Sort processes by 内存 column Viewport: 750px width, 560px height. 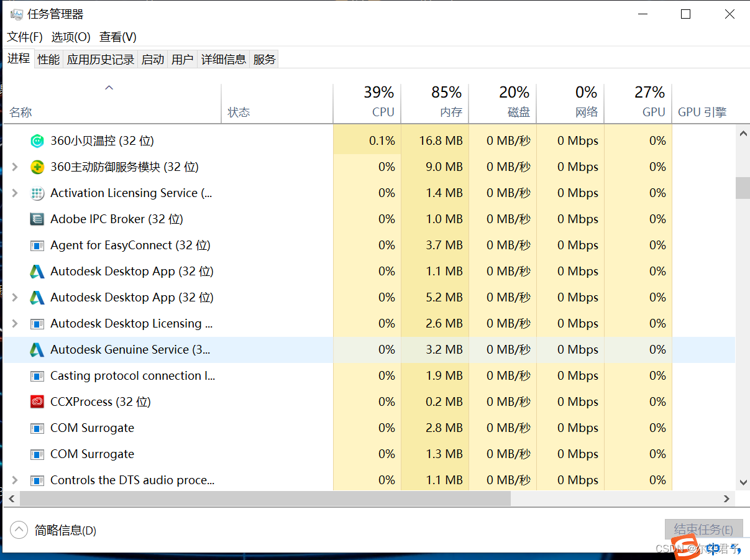(x=435, y=104)
